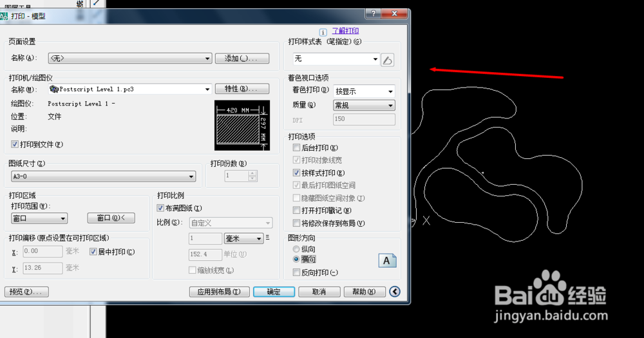Click 确定 button

tap(274, 292)
